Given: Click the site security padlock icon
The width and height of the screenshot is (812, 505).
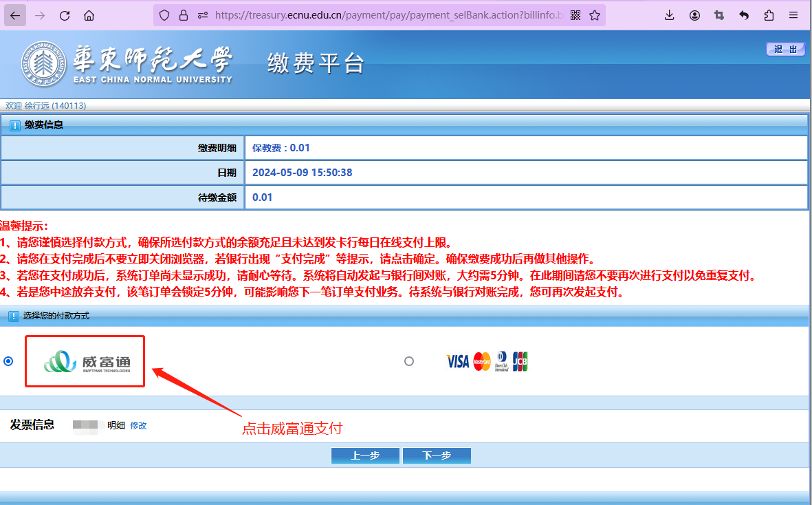Looking at the screenshot, I should click(183, 15).
